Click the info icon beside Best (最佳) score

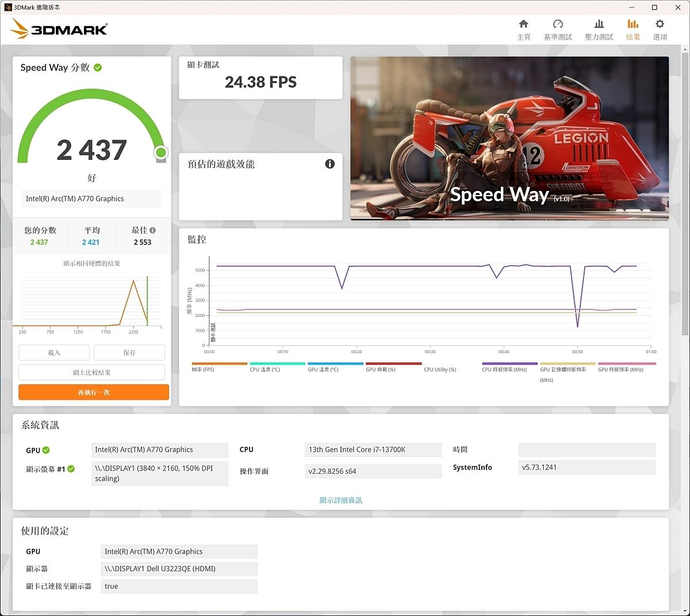(152, 230)
